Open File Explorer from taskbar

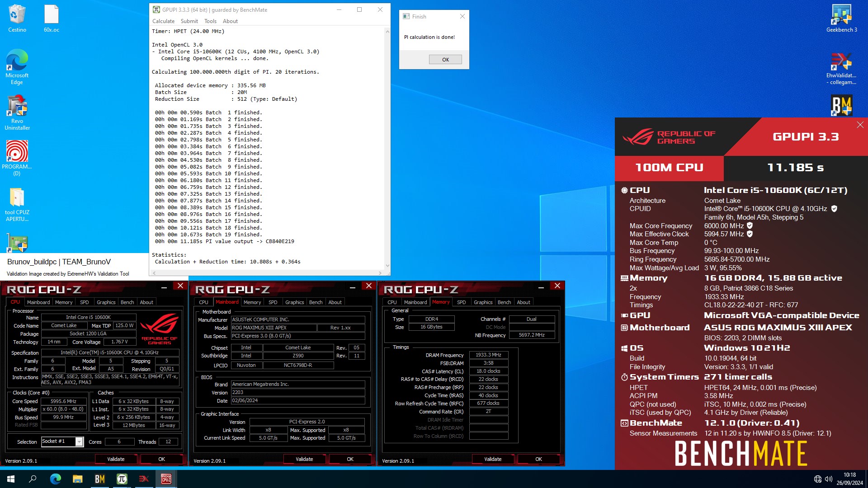[77, 479]
